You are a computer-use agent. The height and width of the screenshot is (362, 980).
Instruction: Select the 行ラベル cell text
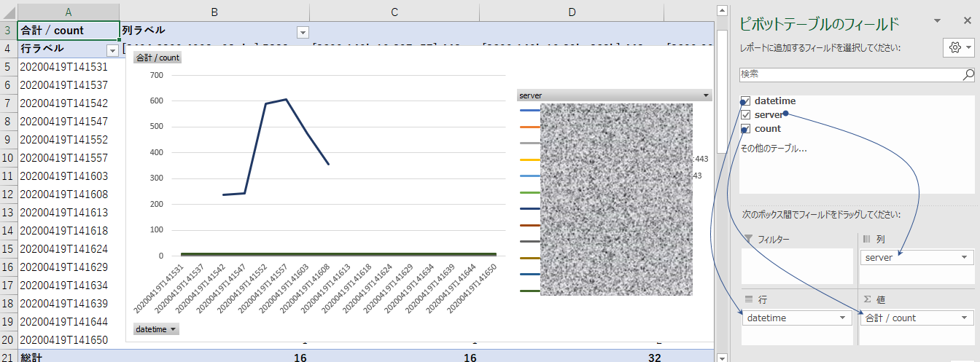click(x=42, y=49)
